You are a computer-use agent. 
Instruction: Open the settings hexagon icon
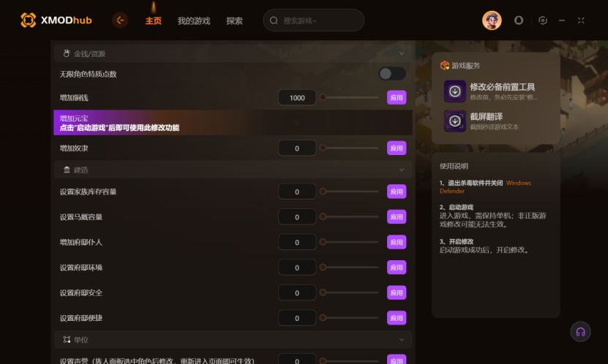tap(543, 20)
